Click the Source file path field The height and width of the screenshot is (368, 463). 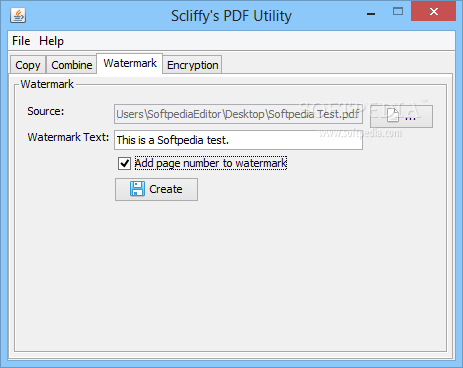click(x=238, y=114)
